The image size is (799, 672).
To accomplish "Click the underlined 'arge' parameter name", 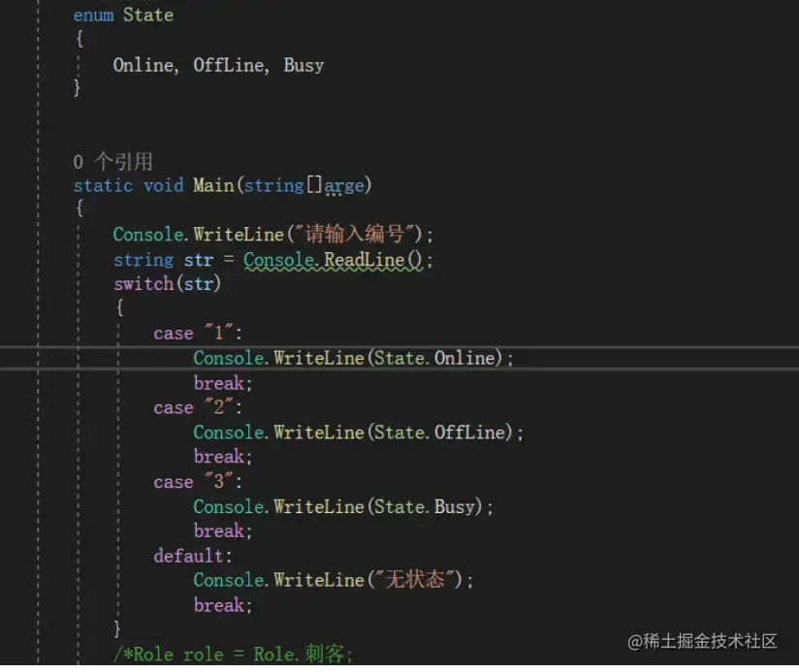I will (344, 186).
